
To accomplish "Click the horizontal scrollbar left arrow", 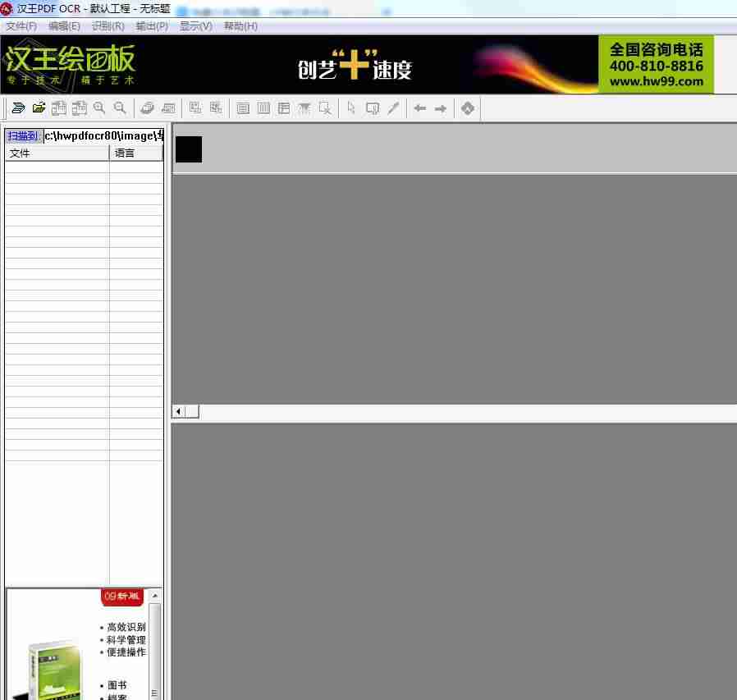I will [178, 412].
